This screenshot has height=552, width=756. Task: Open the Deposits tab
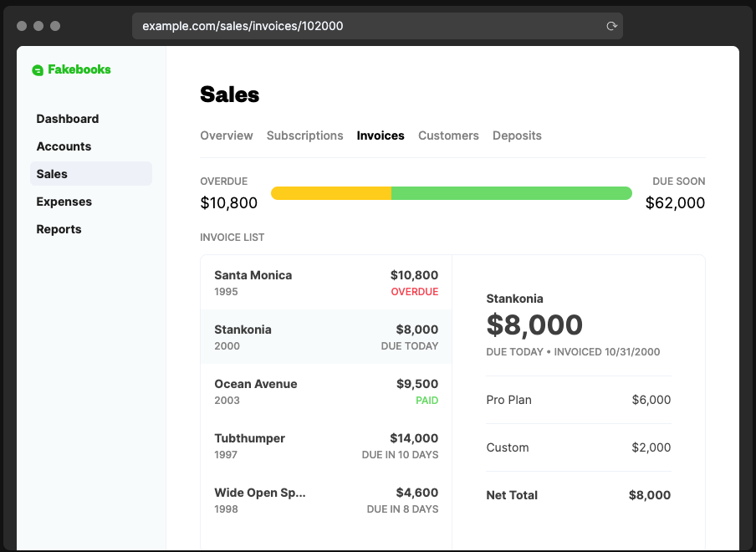pyautogui.click(x=517, y=135)
